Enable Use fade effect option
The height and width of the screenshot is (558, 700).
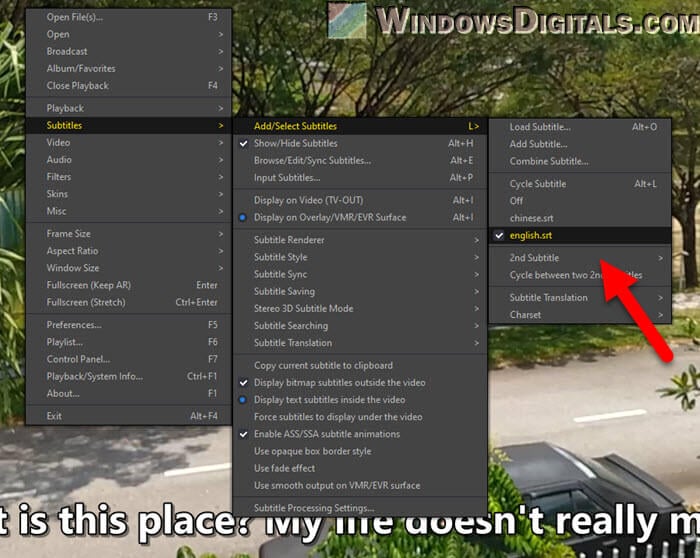(360, 468)
